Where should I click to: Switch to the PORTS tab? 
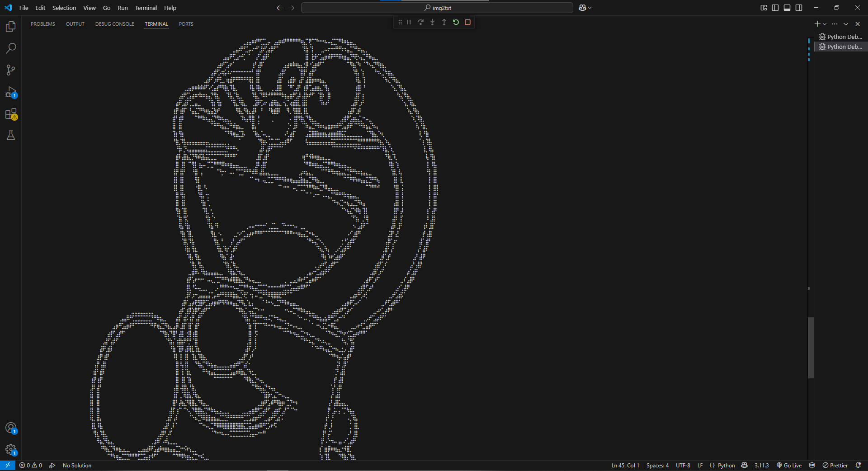[186, 24]
